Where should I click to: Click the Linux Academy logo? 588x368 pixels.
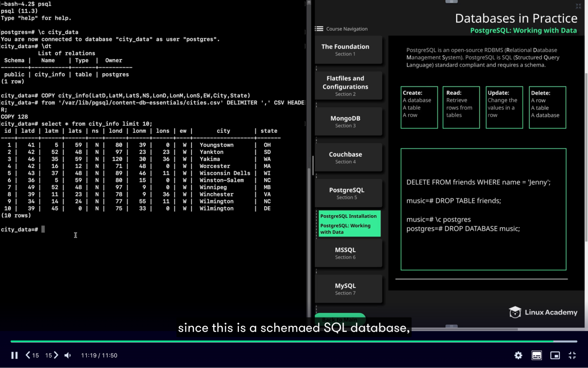[543, 312]
